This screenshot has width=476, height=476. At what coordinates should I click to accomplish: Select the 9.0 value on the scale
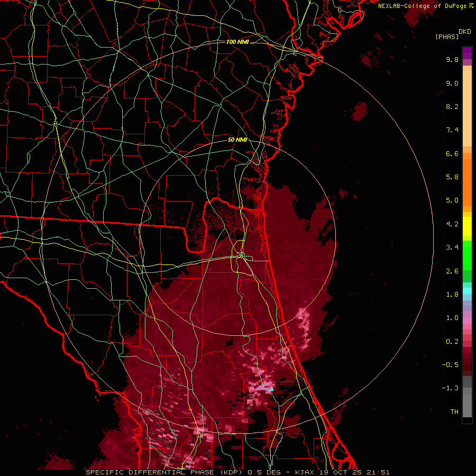pos(452,83)
